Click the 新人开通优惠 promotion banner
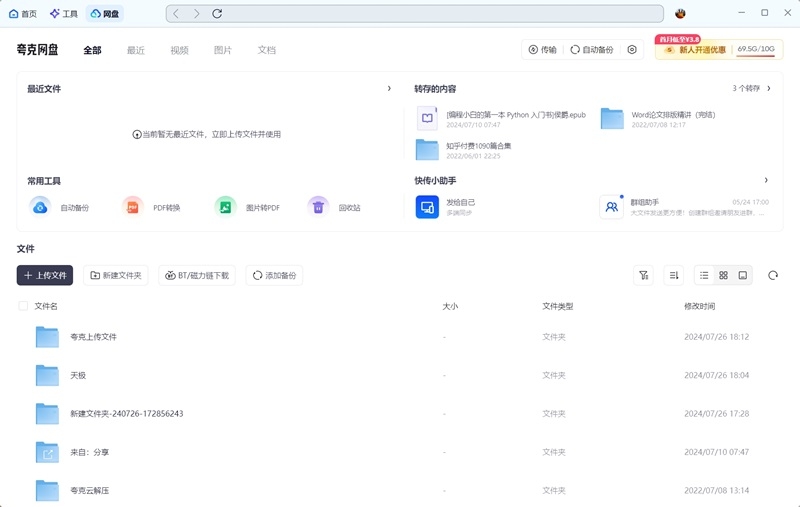 pos(695,49)
